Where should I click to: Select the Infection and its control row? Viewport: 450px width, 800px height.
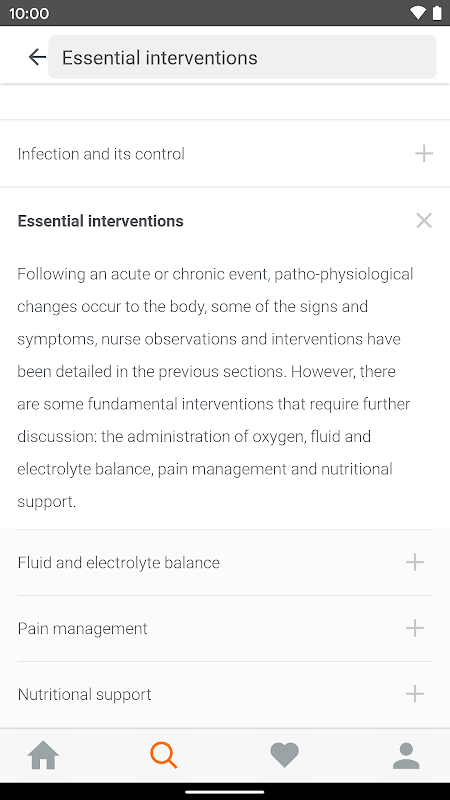225,154
